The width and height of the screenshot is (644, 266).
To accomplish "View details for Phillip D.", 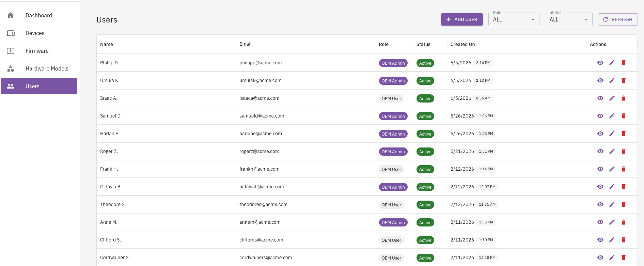I will click(600, 63).
